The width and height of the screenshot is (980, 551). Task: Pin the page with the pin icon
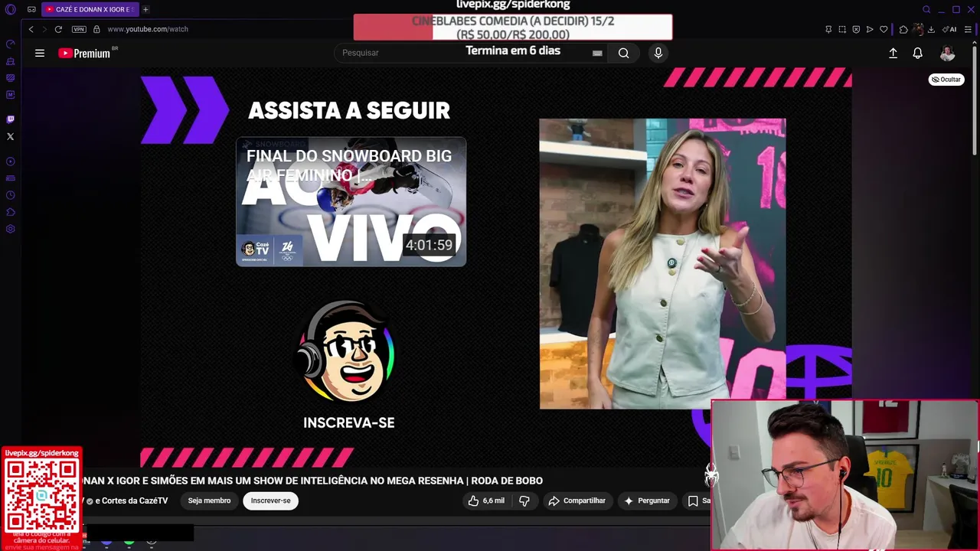pos(828,29)
